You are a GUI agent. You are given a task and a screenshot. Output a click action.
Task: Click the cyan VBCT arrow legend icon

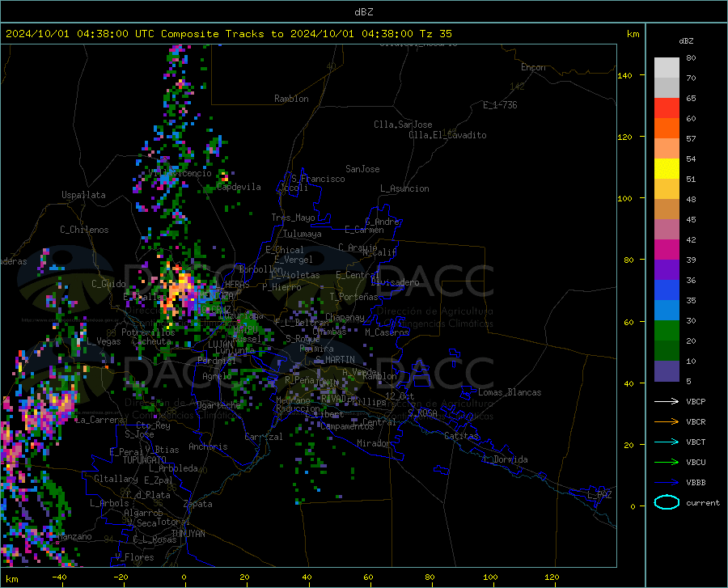(667, 442)
